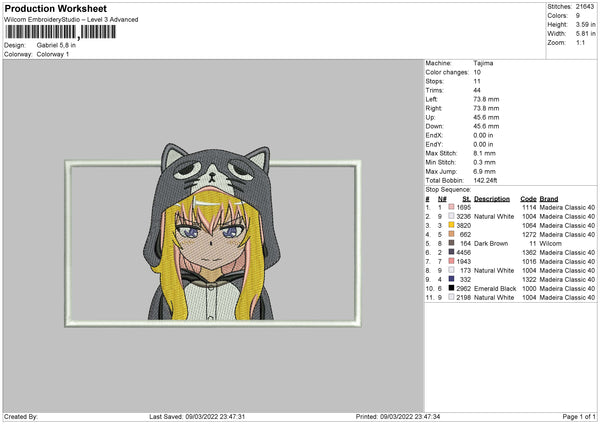Click the Width value 5.81 in

585,34
